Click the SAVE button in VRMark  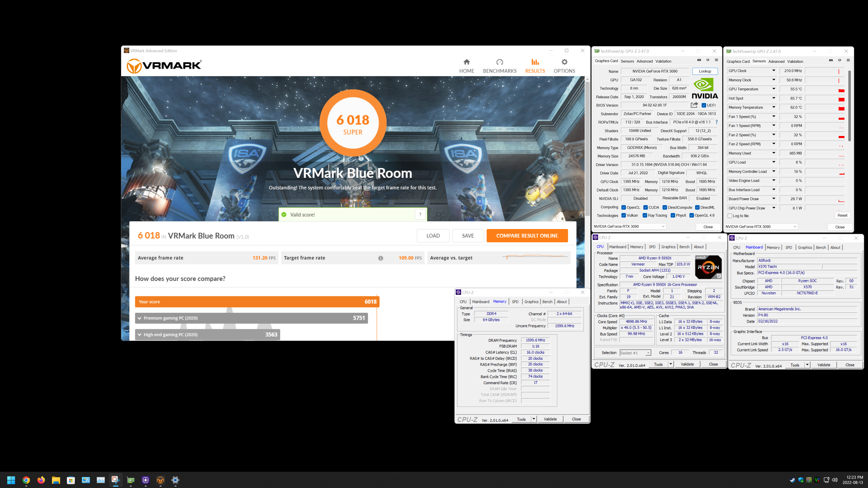468,236
